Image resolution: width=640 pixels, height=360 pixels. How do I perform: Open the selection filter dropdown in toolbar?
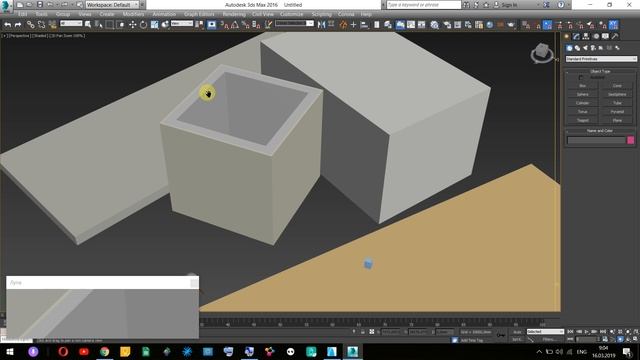point(71,24)
